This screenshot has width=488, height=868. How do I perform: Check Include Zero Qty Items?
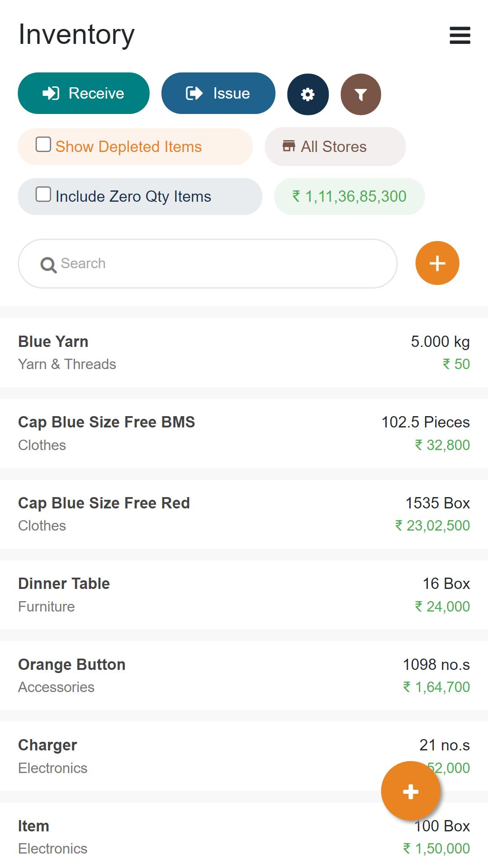(x=43, y=194)
